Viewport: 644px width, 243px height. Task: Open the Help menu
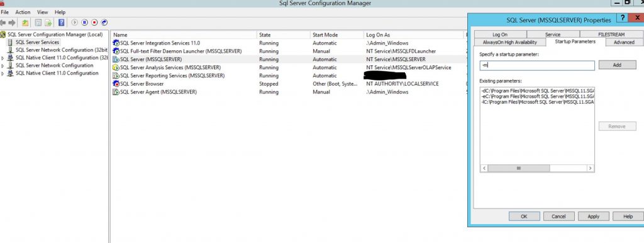pos(60,13)
